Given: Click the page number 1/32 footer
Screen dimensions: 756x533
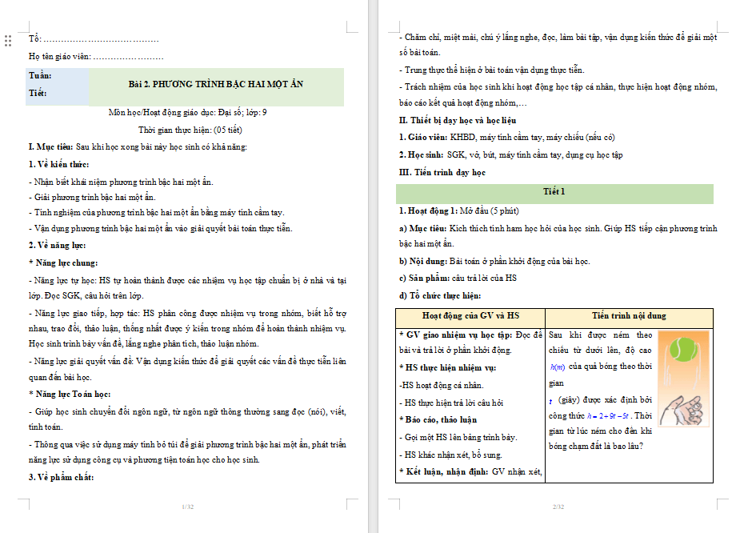Looking at the screenshot, I should [x=189, y=507].
